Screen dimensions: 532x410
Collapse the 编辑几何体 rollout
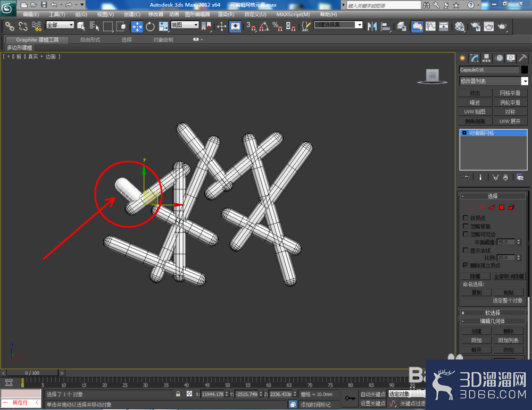(492, 321)
